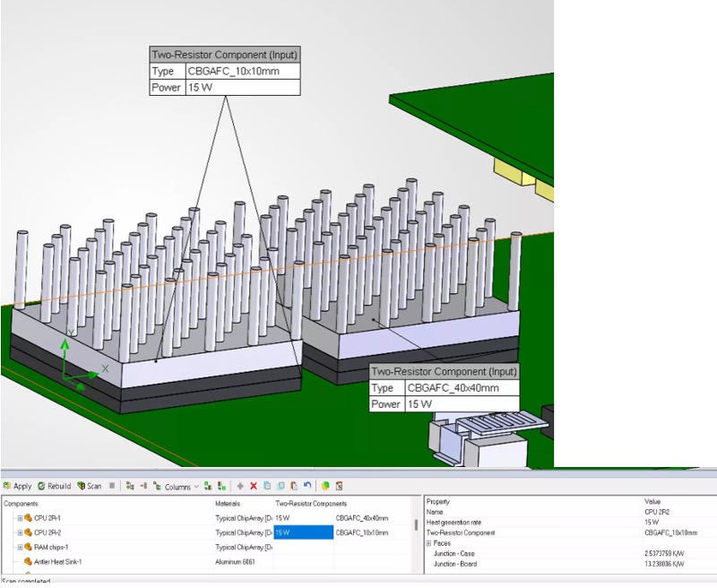This screenshot has height=588, width=717.
Task: Click the Aluminum 6061 material cell
Action: tap(235, 561)
